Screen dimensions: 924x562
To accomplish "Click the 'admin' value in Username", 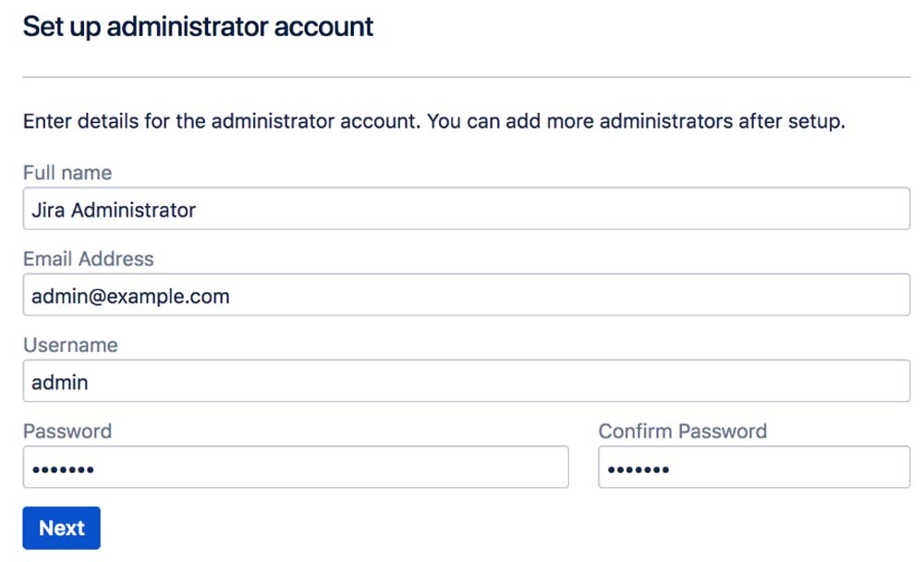I will pyautogui.click(x=60, y=382).
